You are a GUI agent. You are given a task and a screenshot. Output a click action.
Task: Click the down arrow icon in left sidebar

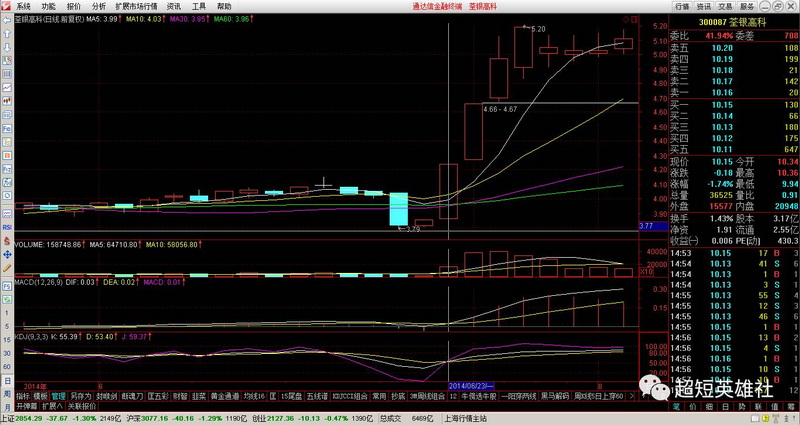click(x=6, y=49)
